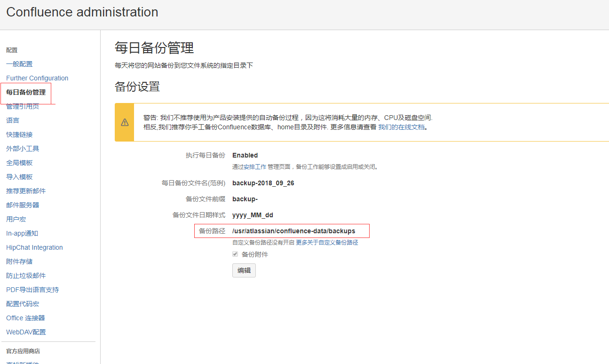Open the 更多关于自定义备份路径 link

[x=327, y=243]
